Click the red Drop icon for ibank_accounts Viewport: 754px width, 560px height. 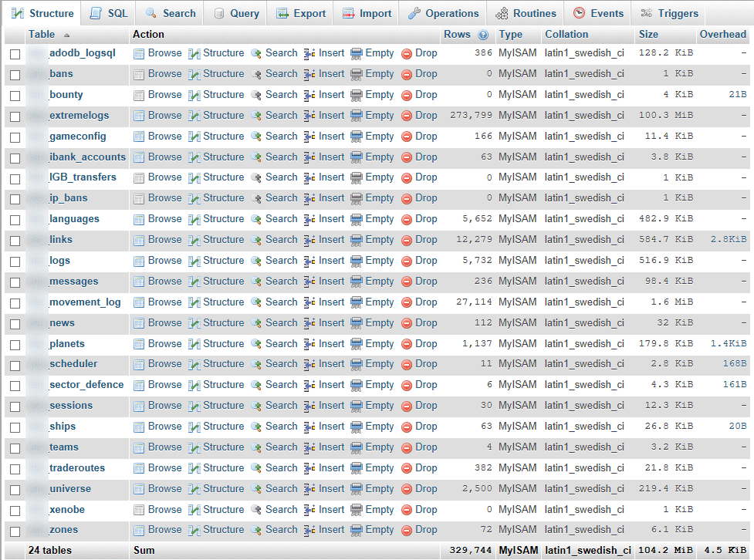tap(407, 157)
